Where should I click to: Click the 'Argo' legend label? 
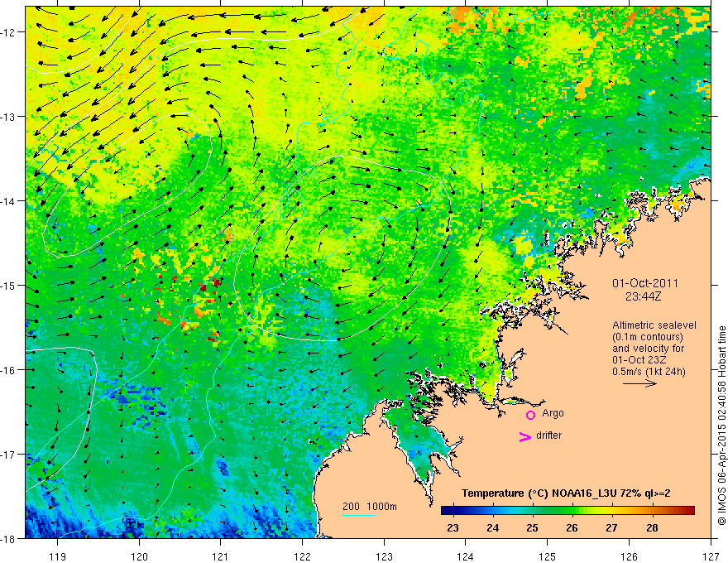click(553, 413)
